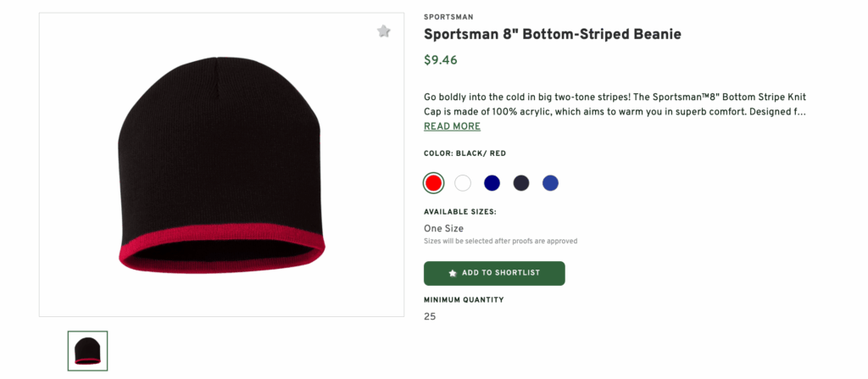
Task: Click the sizes selected after proofs note
Action: click(x=500, y=241)
